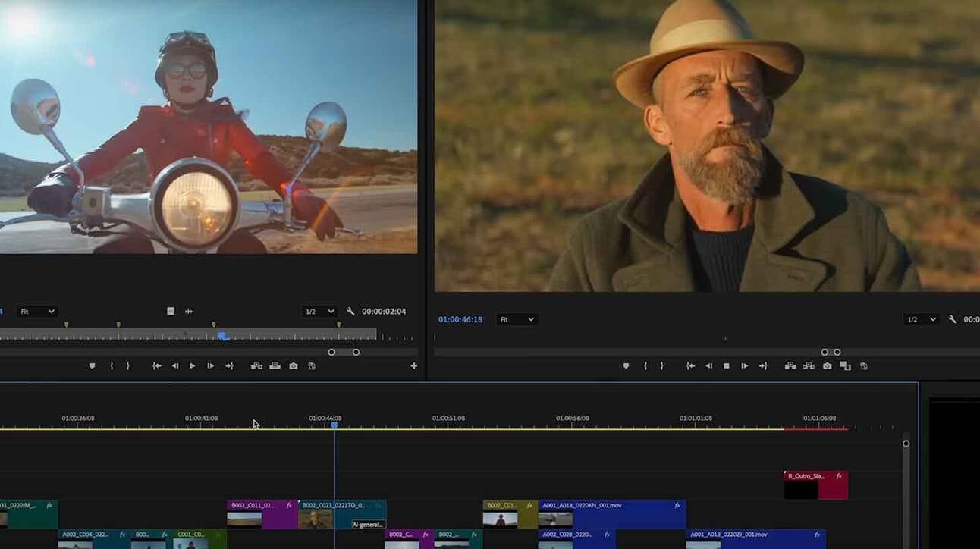This screenshot has height=549, width=980.
Task: Click Drag Video Only icon in Source monitor
Action: [x=171, y=312]
